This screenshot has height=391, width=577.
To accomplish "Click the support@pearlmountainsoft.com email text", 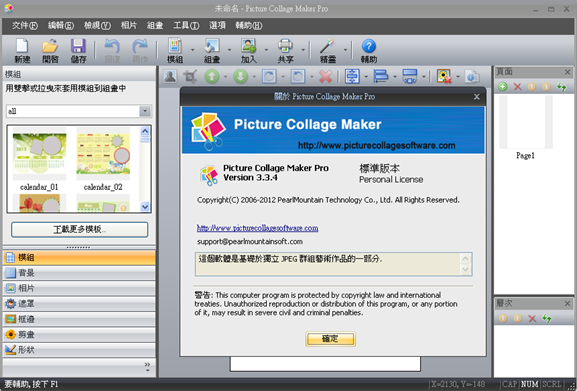I will tap(250, 242).
